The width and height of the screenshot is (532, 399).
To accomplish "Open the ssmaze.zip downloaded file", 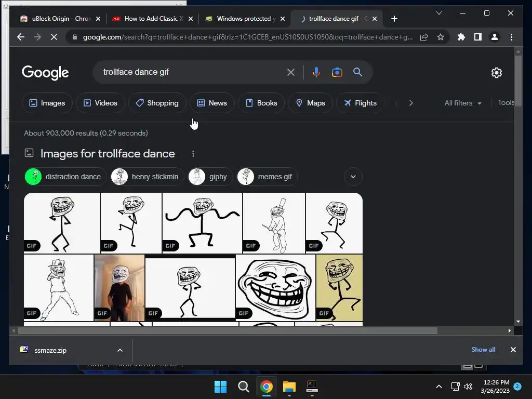I will pyautogui.click(x=50, y=350).
